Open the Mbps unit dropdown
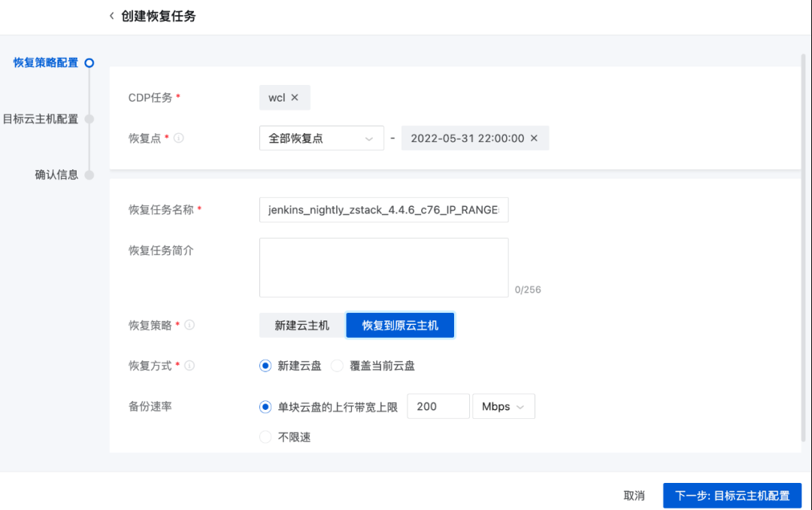This screenshot has width=812, height=510. tap(503, 406)
